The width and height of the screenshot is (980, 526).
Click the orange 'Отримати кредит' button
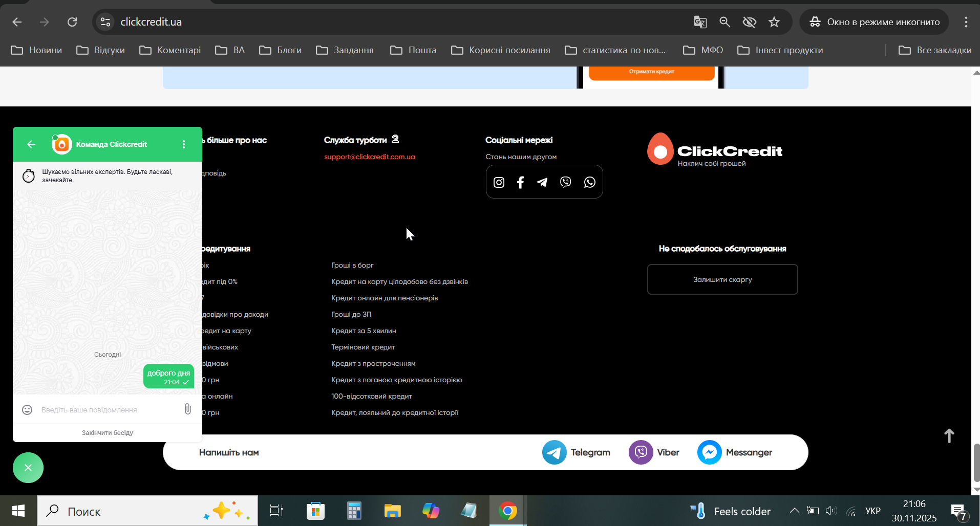[x=651, y=72]
